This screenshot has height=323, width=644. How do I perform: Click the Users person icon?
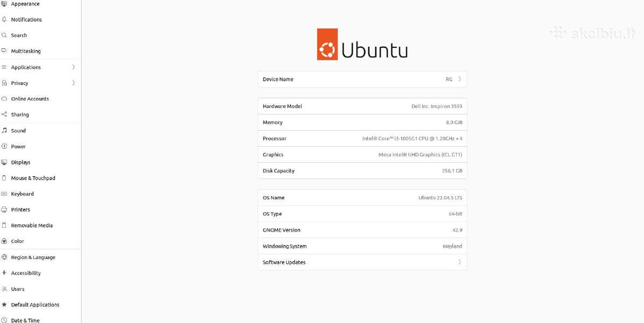[4, 289]
